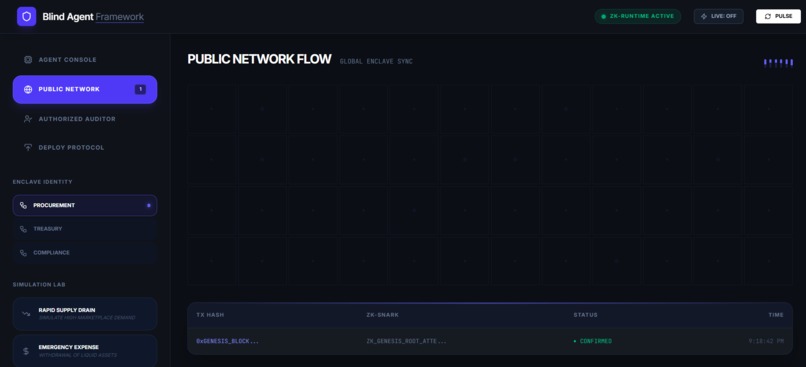This screenshot has height=367, width=806.
Task: Click the TX HASH column header
Action: 210,315
